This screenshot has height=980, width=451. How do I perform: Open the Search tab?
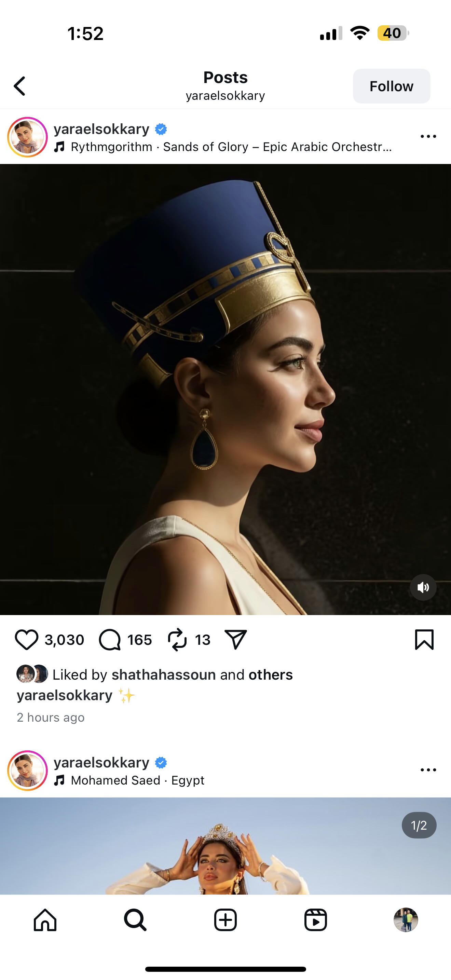click(135, 920)
